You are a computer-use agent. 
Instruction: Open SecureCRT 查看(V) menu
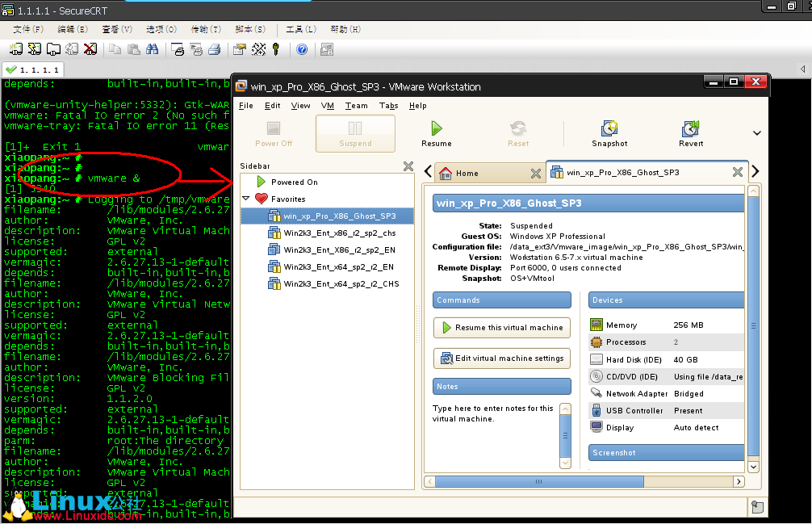117,29
